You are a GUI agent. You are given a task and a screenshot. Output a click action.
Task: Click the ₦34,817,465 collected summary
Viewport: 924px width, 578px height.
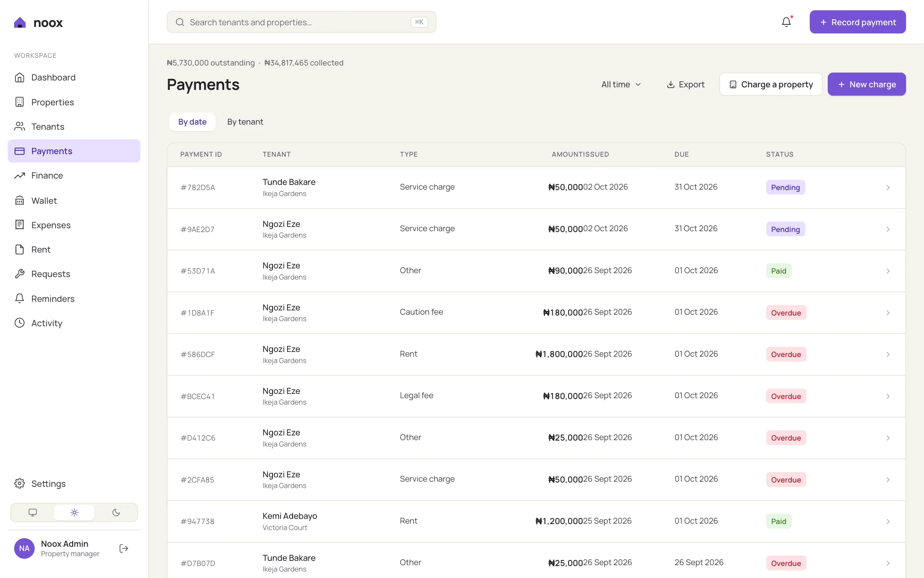(x=304, y=63)
